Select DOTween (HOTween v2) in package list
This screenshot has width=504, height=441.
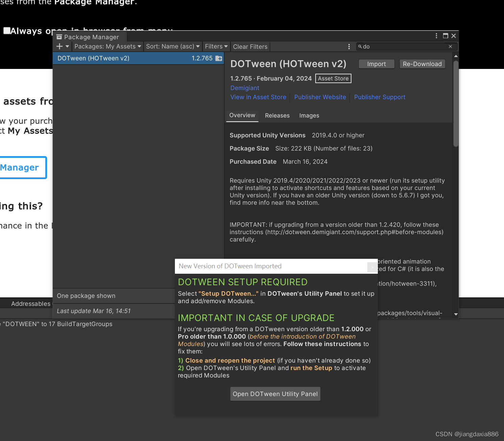point(138,58)
